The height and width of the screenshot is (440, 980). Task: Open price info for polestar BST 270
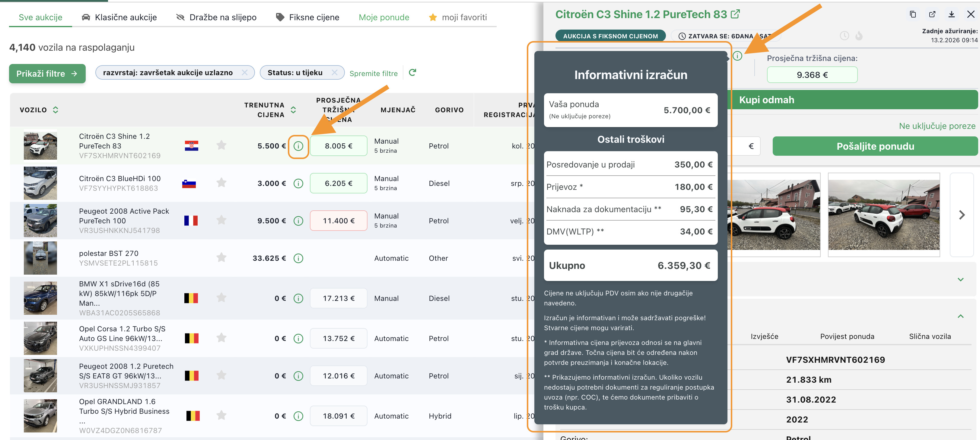tap(298, 258)
